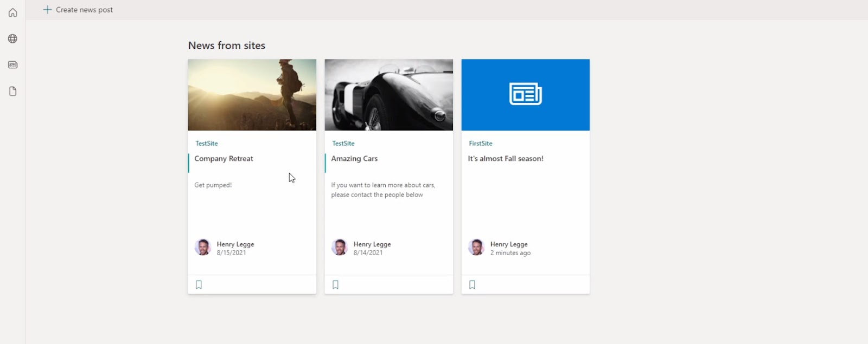Click the 8/14/2021 date

(368, 253)
